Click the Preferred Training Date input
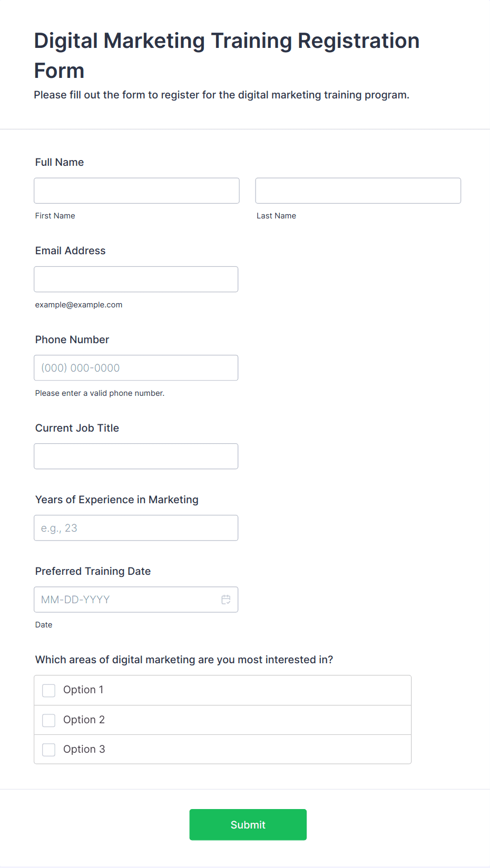 coord(126,600)
